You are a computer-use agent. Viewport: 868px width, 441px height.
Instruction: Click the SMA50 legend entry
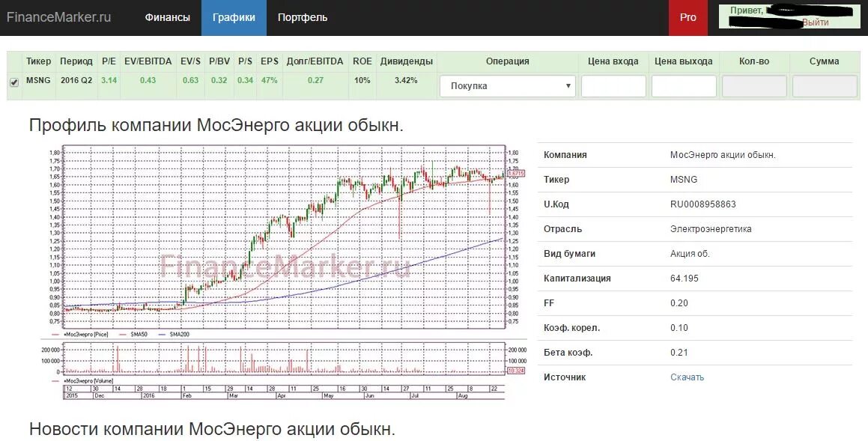tap(133, 334)
